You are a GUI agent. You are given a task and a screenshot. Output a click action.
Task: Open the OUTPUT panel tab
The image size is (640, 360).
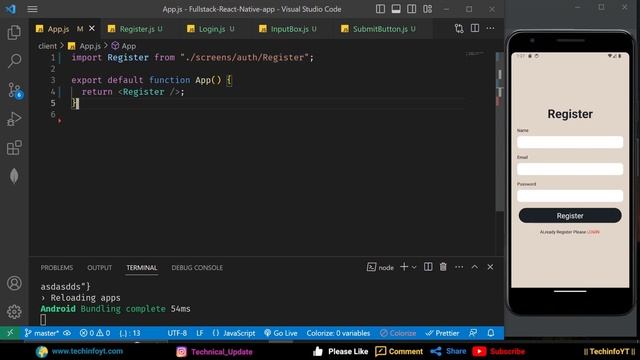coord(99,268)
